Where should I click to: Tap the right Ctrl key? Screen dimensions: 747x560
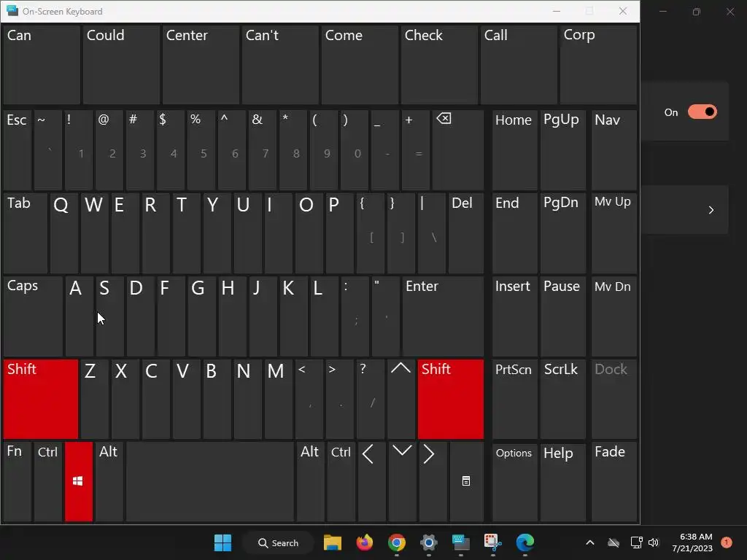point(341,481)
